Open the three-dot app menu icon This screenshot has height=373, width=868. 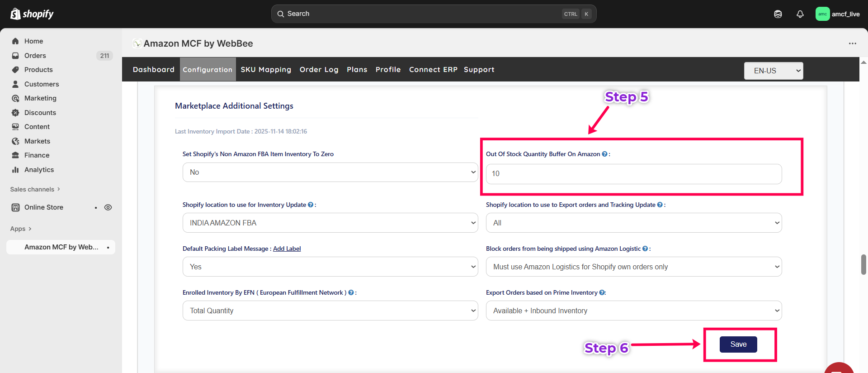coord(852,43)
